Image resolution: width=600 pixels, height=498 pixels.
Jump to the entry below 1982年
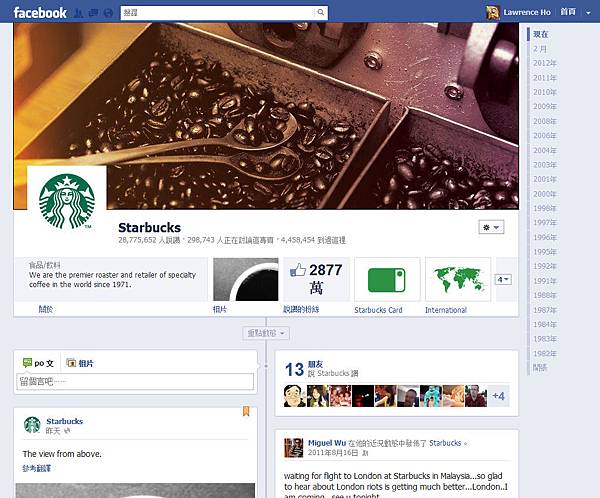pyautogui.click(x=540, y=367)
